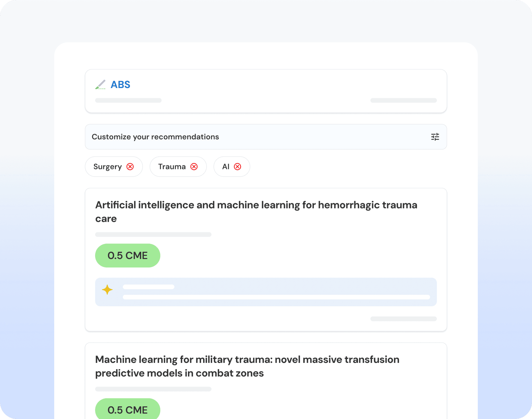
Task: Open the ABS board link
Action: tap(120, 85)
